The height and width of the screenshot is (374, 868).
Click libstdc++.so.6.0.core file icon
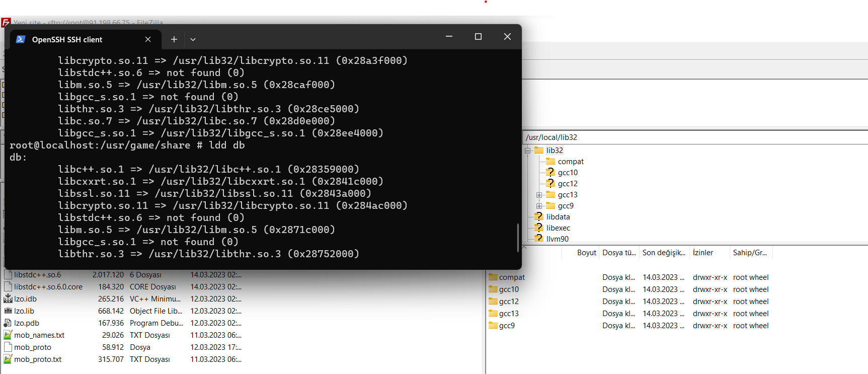pos(8,287)
